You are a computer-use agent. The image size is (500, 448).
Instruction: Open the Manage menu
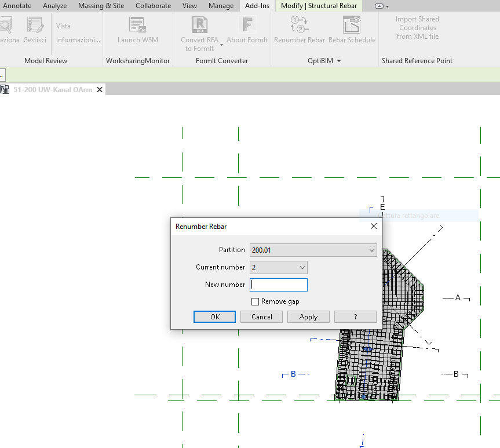pos(221,6)
